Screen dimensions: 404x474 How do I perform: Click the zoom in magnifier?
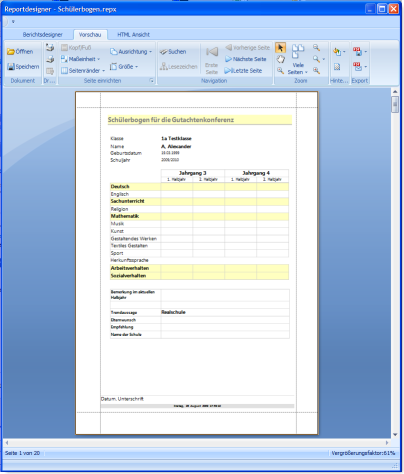[x=316, y=71]
